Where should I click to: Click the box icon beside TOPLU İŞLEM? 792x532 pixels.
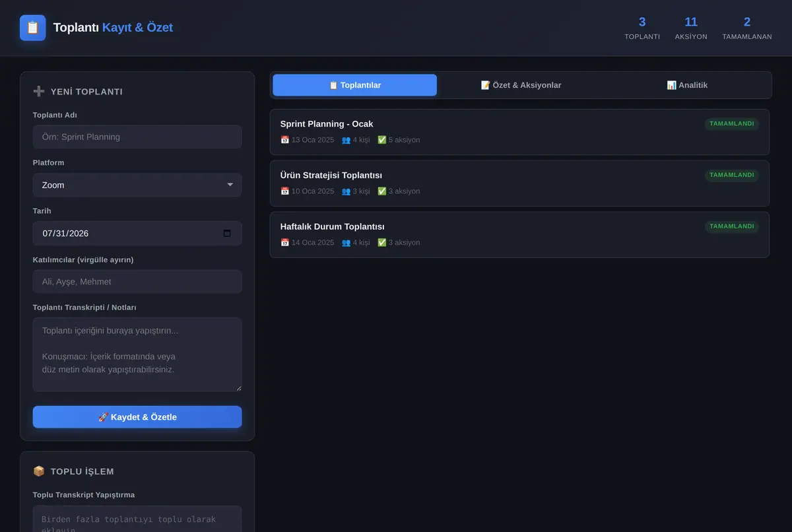(x=39, y=471)
